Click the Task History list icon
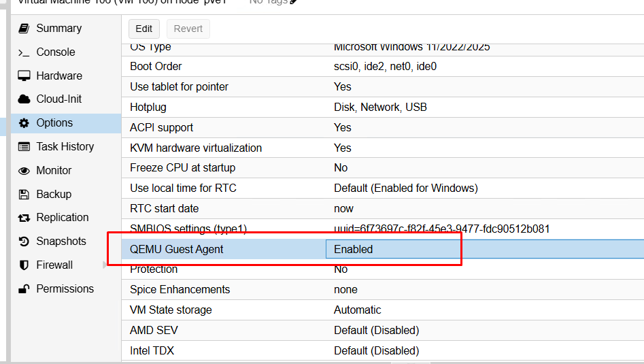This screenshot has width=644, height=364. point(24,147)
